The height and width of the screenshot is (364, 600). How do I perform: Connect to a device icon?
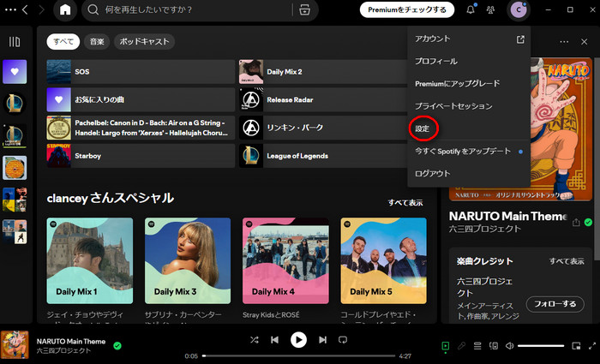coord(494,346)
